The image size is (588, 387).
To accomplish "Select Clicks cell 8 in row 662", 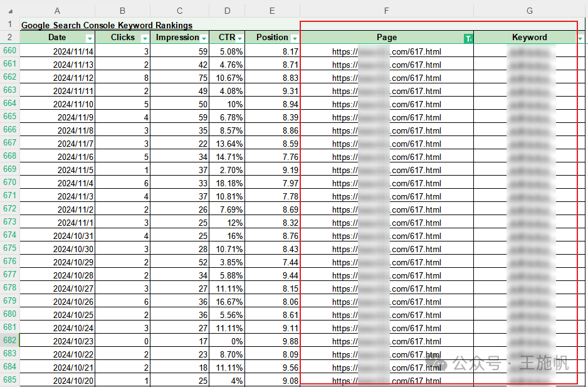I will tap(123, 78).
